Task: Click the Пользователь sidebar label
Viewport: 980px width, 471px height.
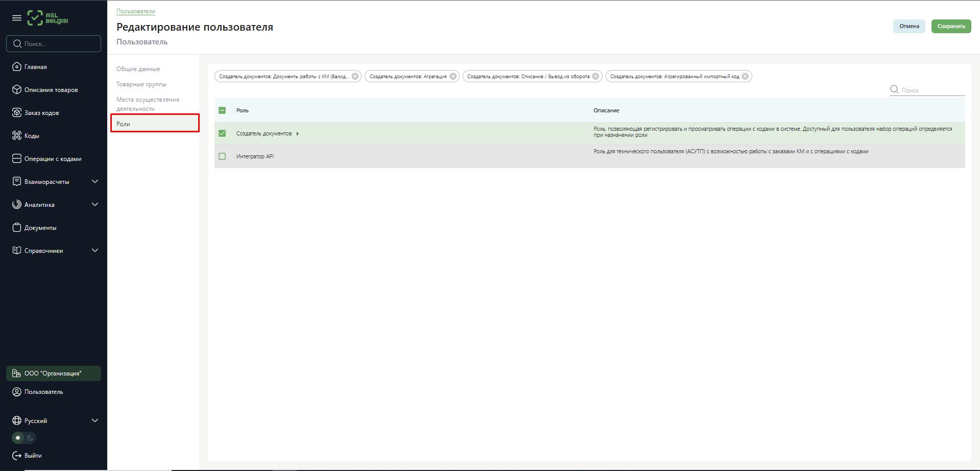Action: [x=44, y=392]
